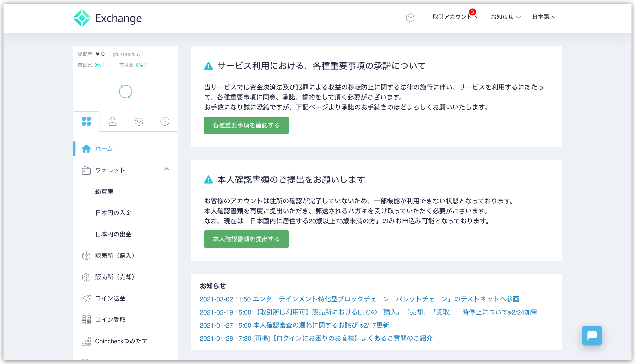Click the cube icon in the top header
This screenshot has width=635, height=364.
411,17
